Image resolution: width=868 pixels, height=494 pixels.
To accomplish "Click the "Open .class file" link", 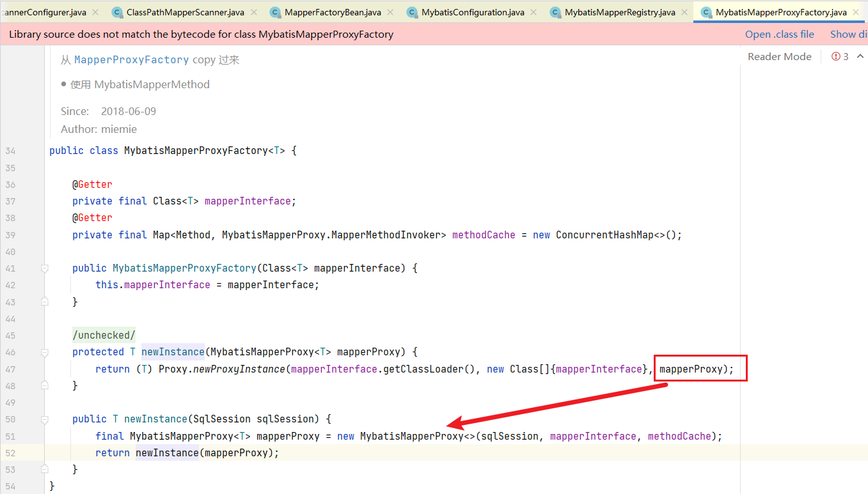I will pyautogui.click(x=779, y=35).
